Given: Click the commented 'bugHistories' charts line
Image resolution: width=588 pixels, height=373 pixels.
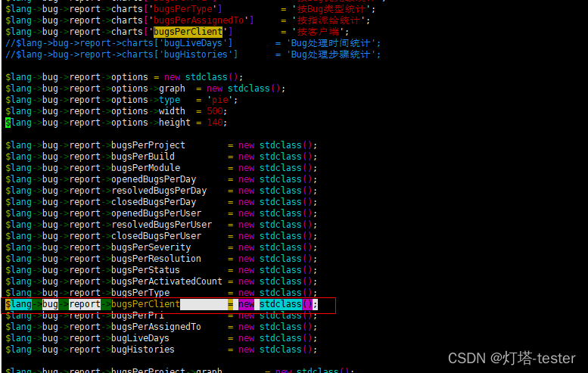Looking at the screenshot, I should pos(193,54).
